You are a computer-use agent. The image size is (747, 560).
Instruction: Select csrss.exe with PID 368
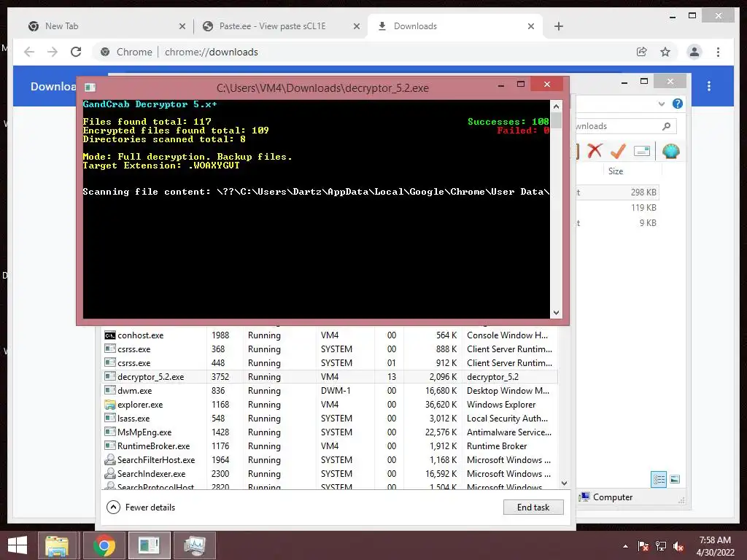(329, 349)
